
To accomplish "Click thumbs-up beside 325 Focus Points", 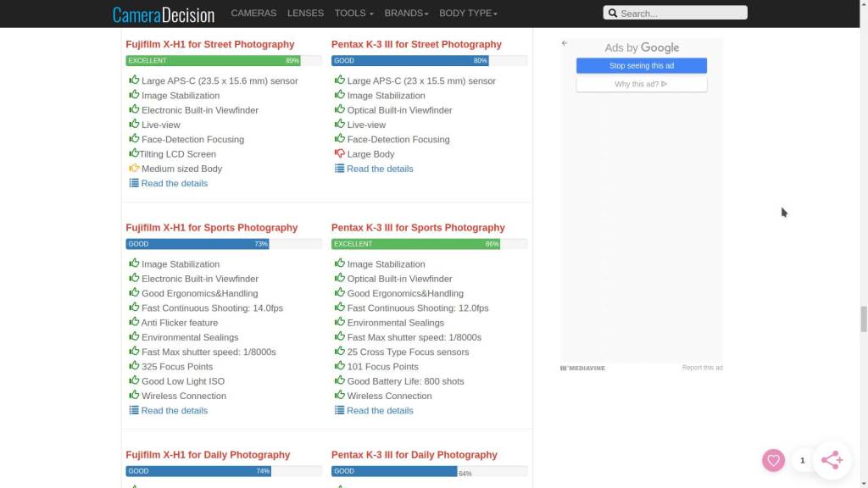I will tap(134, 365).
